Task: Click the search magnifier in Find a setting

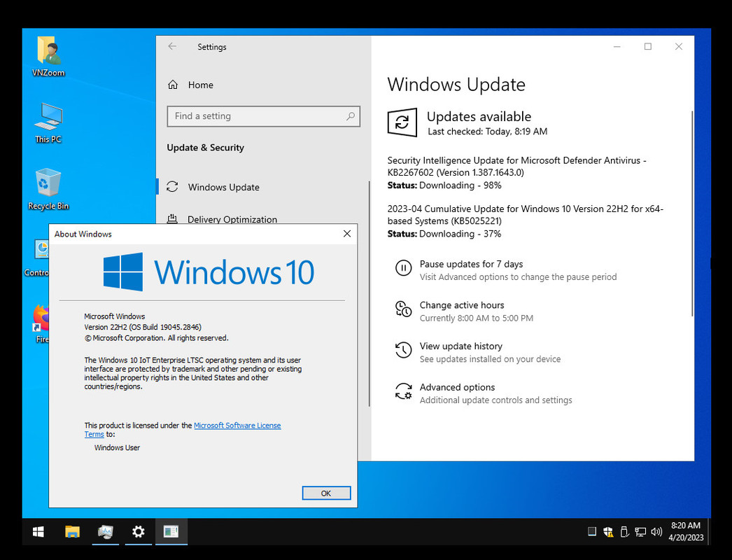Action: 350,115
